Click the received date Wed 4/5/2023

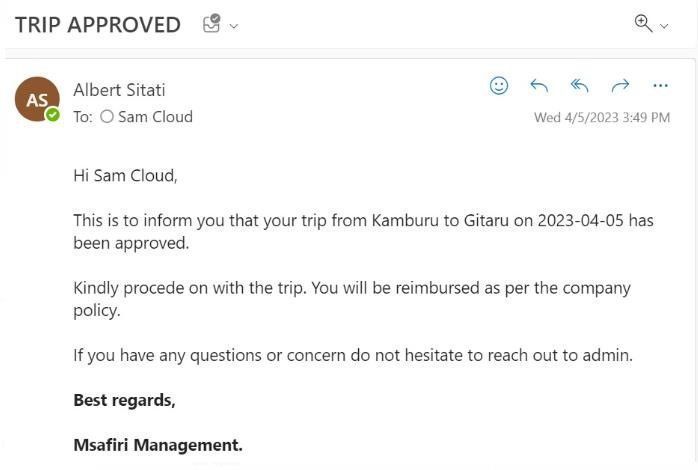tap(602, 117)
